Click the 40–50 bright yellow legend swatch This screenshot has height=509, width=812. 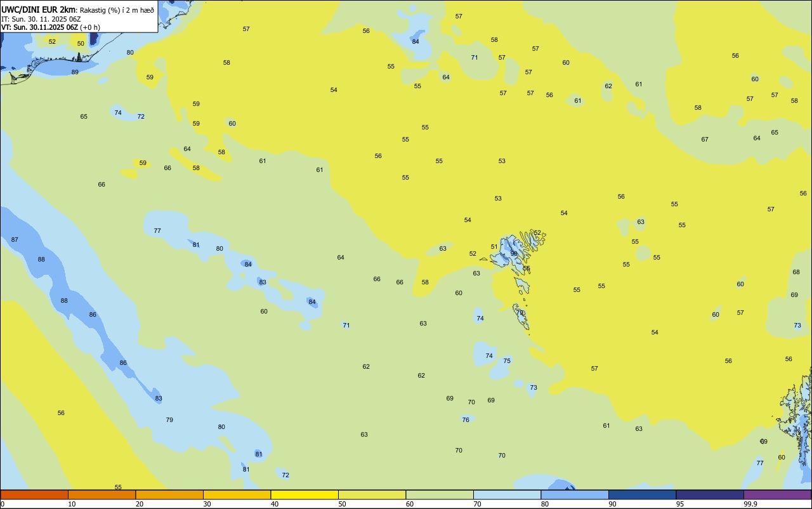click(304, 494)
